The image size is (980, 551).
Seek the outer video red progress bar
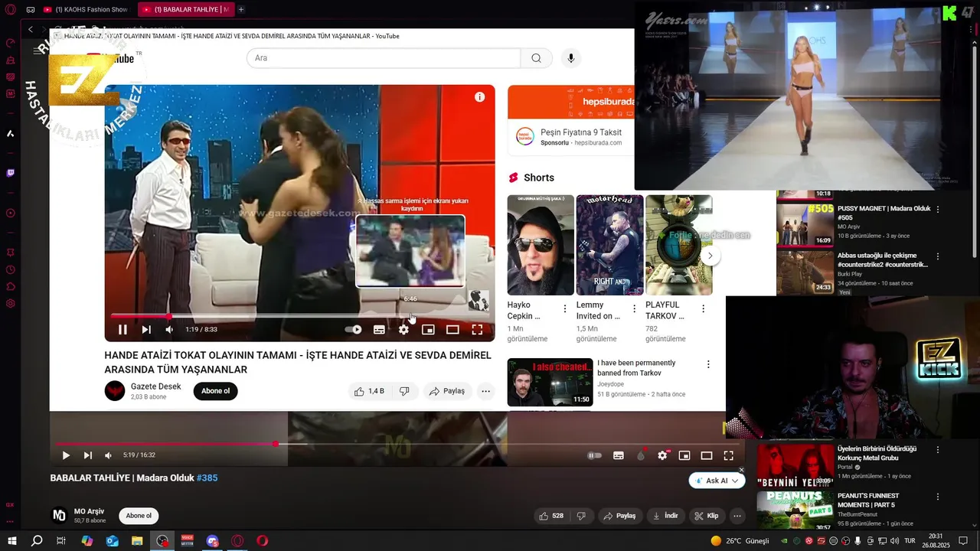398,444
